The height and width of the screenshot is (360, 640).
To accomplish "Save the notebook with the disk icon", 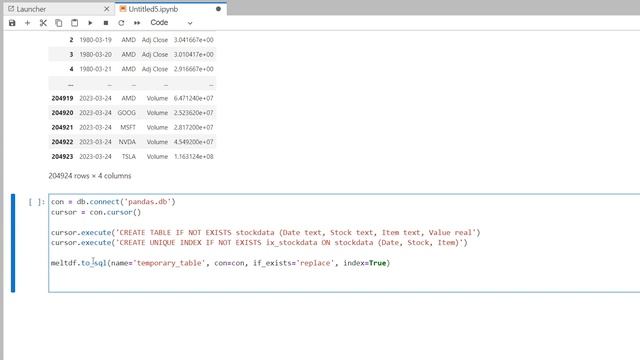I will [12, 23].
